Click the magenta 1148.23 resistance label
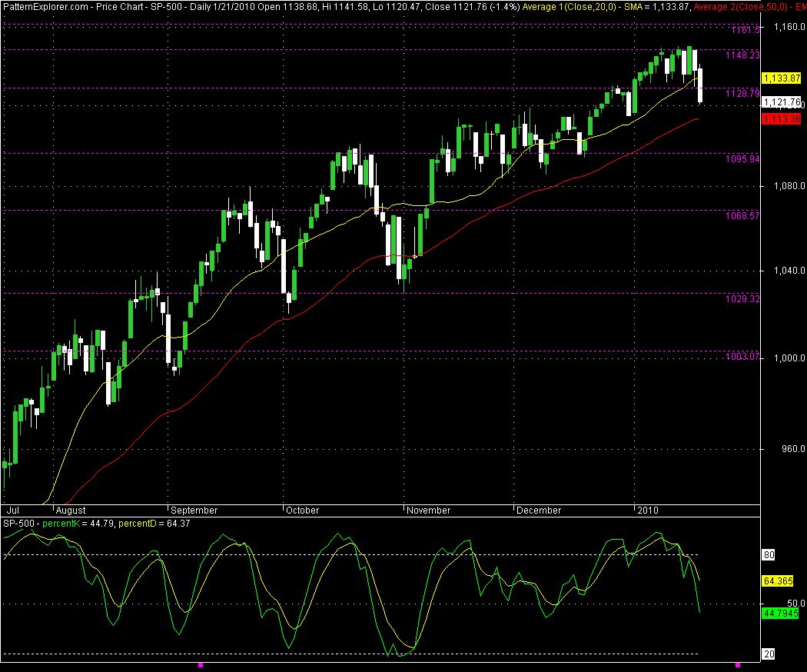Screen dimensions: 807x672 coord(742,55)
